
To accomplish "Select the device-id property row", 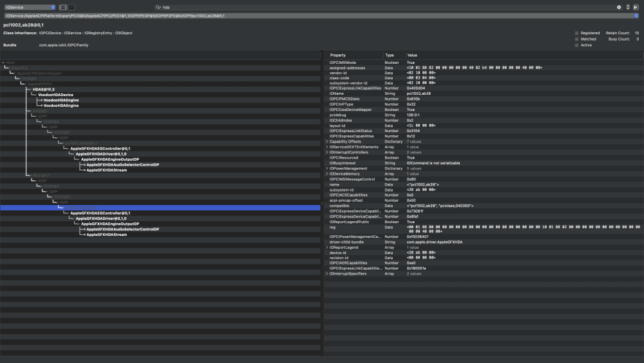I will tap(484, 252).
